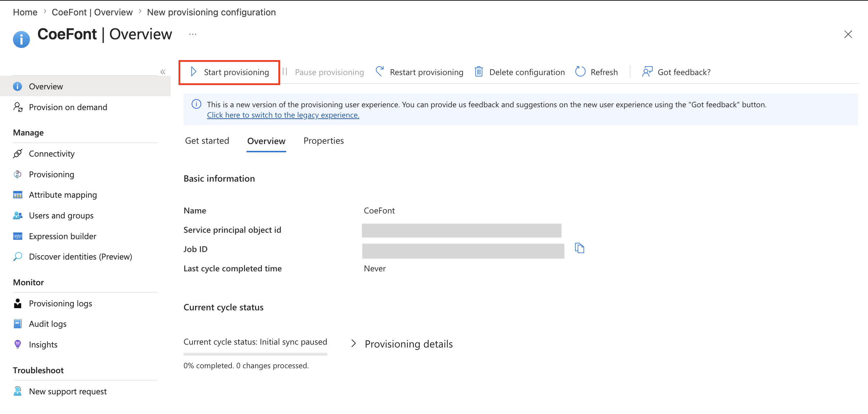Click the Service principal object id field
The width and height of the screenshot is (868, 414).
pyautogui.click(x=462, y=230)
